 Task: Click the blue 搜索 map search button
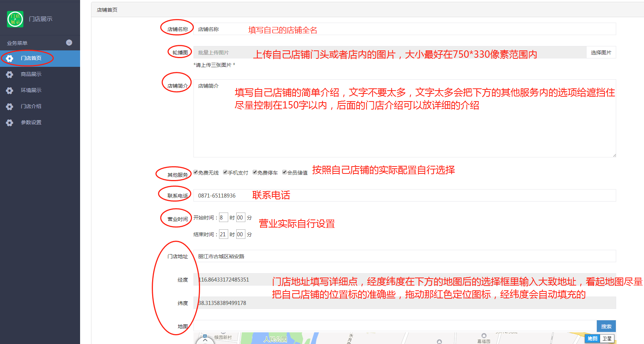click(x=606, y=326)
